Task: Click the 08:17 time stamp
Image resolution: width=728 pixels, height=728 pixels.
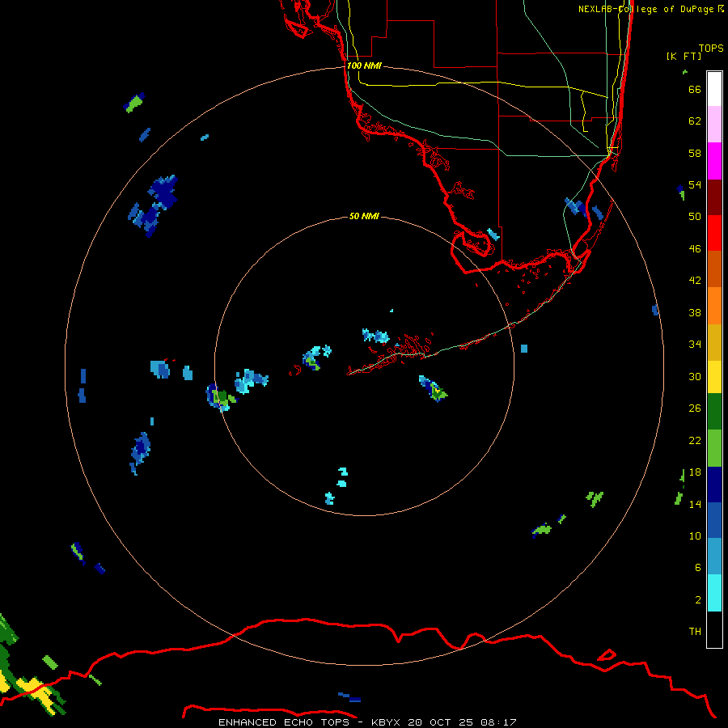Action: [x=498, y=722]
